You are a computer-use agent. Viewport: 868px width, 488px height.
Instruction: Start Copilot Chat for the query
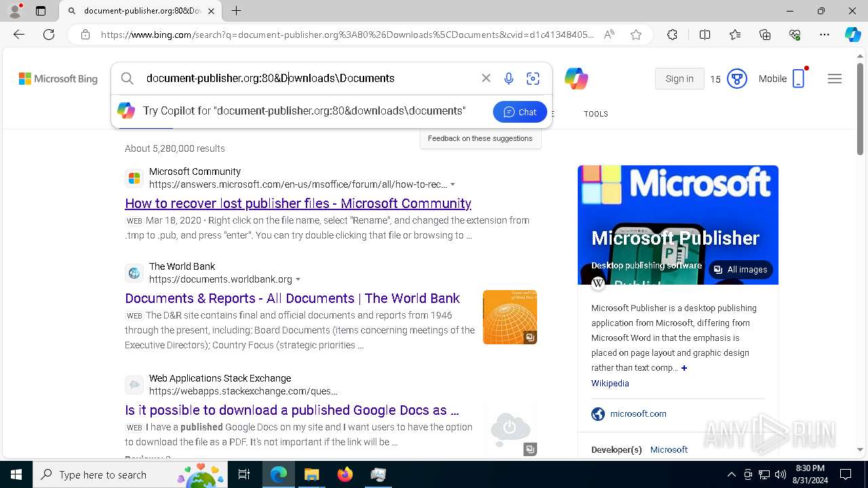click(x=520, y=112)
